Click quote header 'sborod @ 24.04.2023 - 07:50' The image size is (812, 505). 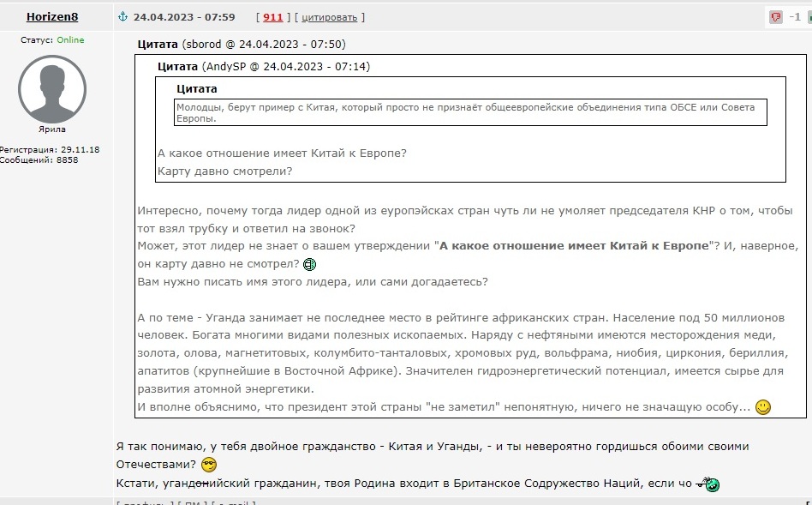tap(264, 44)
